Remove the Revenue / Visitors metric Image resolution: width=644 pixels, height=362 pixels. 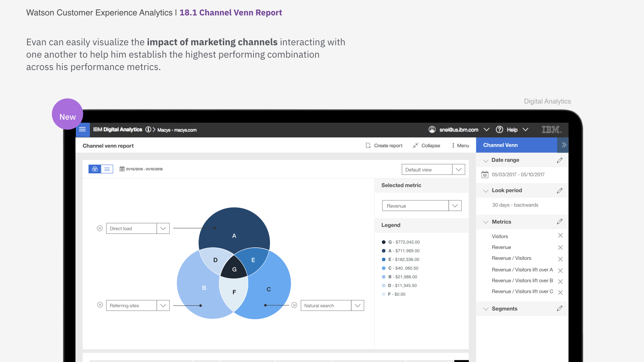(560, 259)
